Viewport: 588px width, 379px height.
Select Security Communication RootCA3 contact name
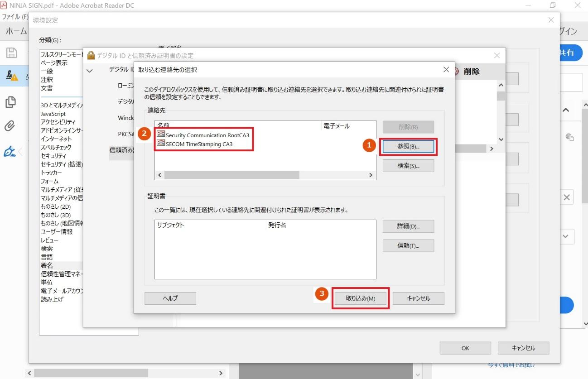pyautogui.click(x=207, y=135)
